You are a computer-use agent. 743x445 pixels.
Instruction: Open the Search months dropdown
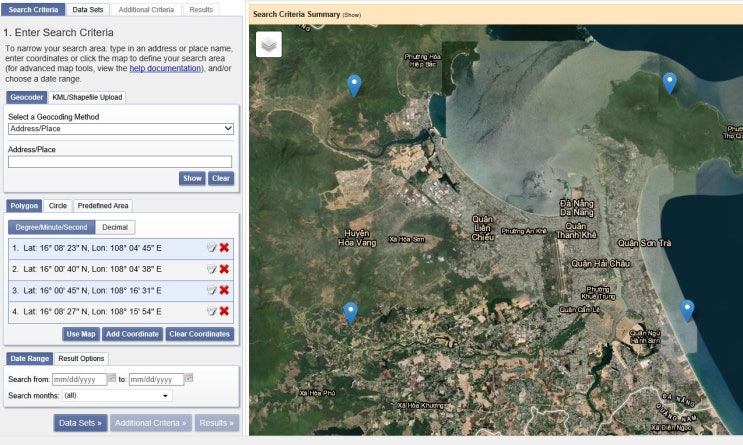pyautogui.click(x=116, y=396)
